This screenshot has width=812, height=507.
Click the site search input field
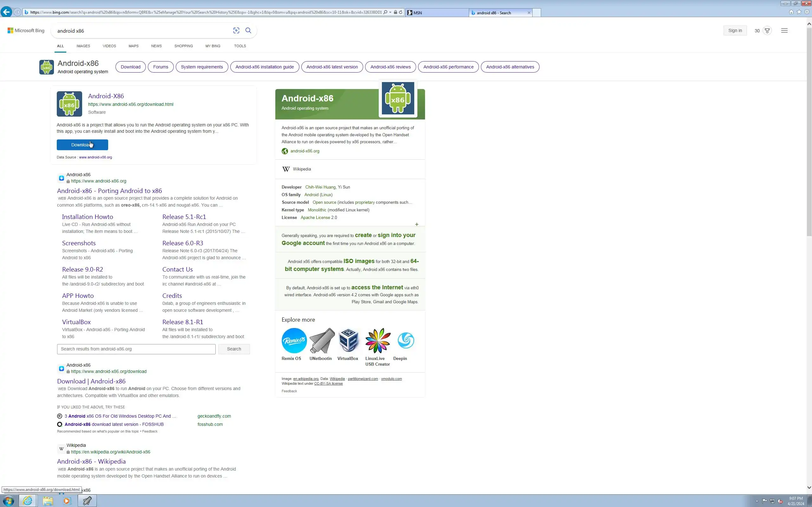pyautogui.click(x=136, y=349)
